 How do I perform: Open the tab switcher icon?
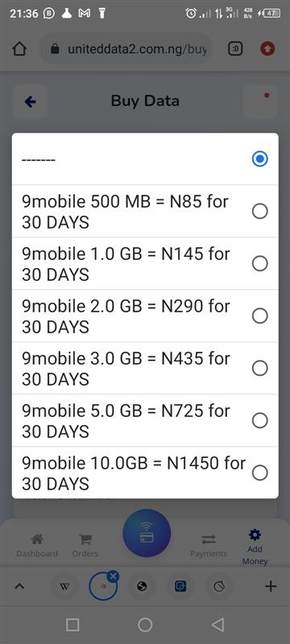click(235, 49)
